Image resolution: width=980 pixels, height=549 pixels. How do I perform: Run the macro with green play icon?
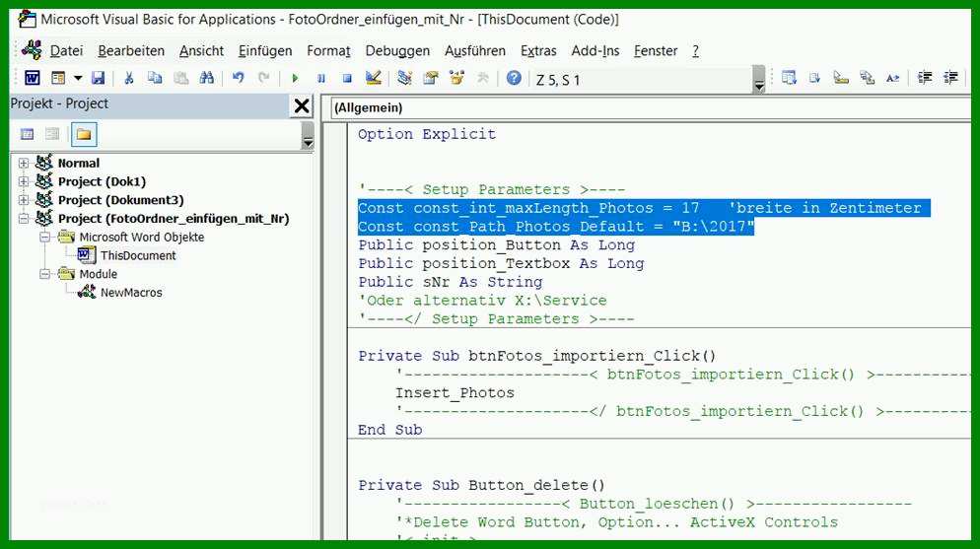(295, 78)
